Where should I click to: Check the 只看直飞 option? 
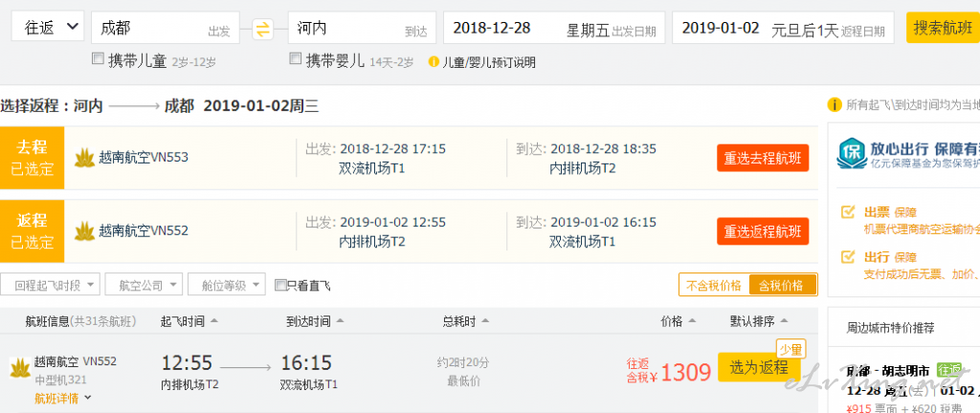(280, 286)
